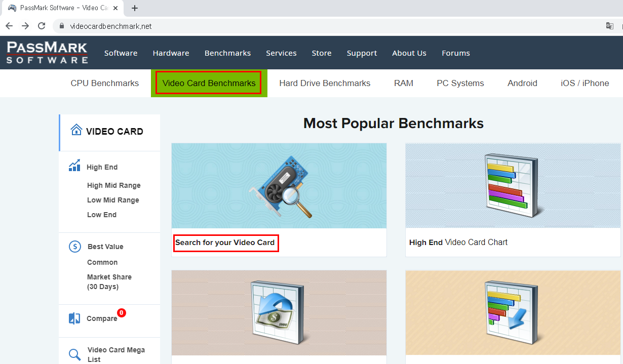Open the Low End sidebar link
The image size is (623, 364).
pos(102,215)
